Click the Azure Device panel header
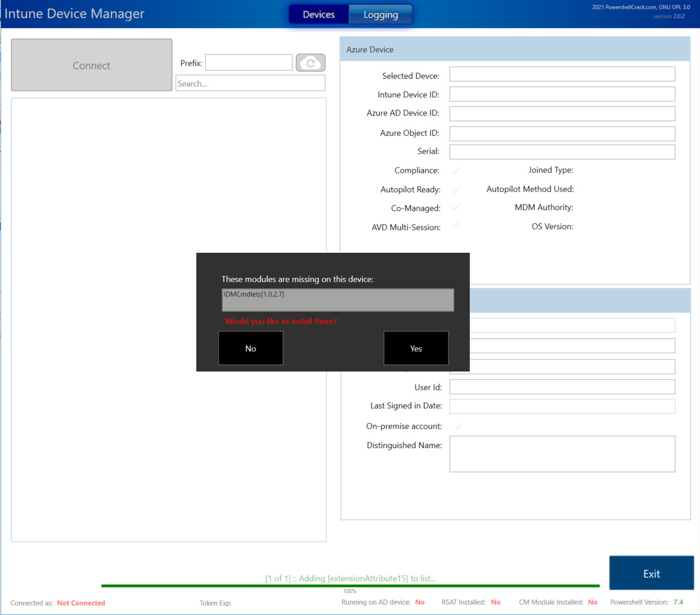The width and height of the screenshot is (700, 615). (x=515, y=49)
